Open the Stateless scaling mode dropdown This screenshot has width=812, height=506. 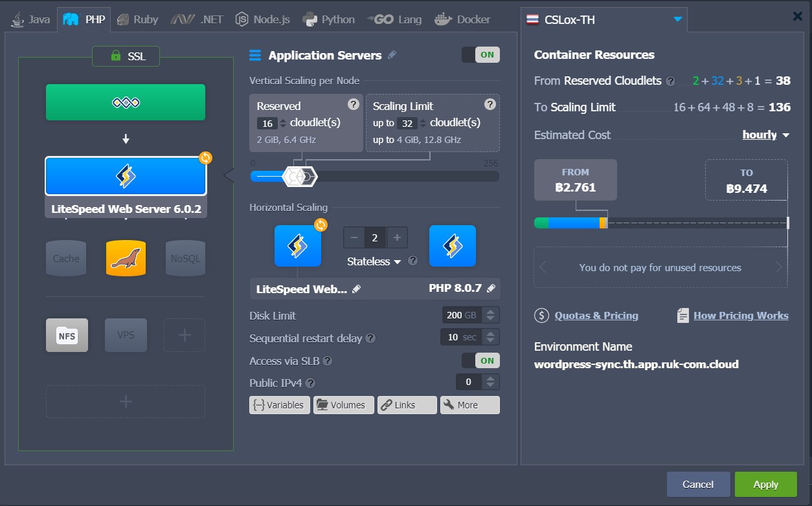(x=374, y=261)
